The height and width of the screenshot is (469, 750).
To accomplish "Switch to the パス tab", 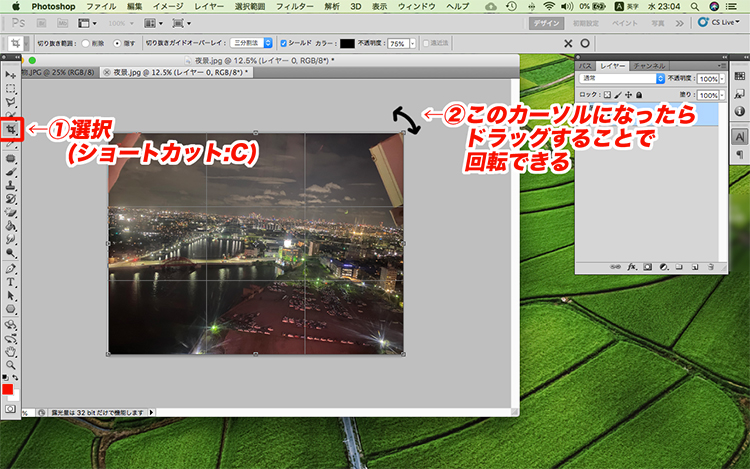I will point(585,66).
